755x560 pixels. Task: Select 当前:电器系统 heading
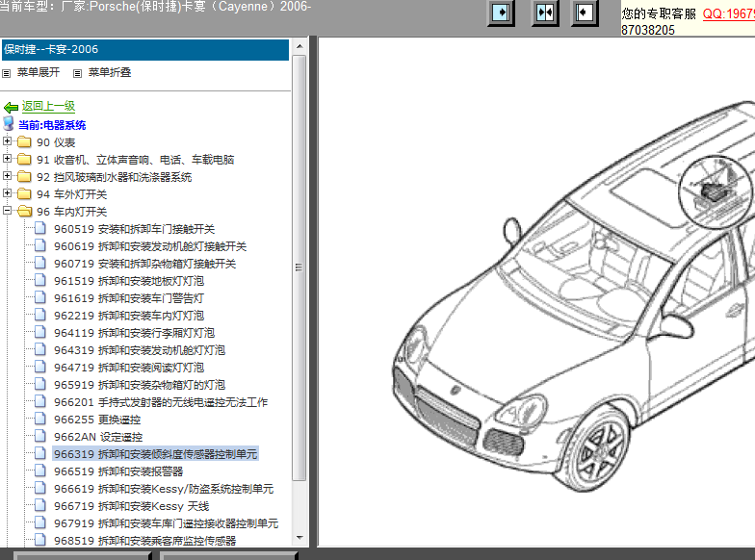click(x=52, y=125)
